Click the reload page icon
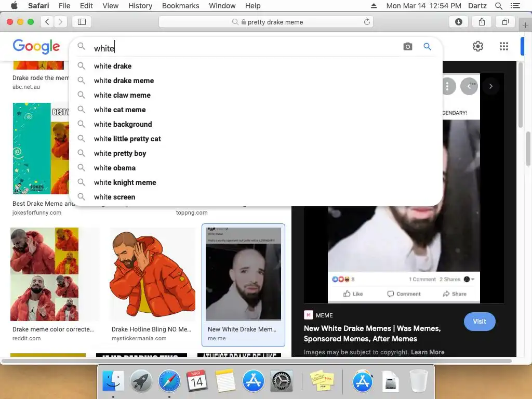 (367, 22)
